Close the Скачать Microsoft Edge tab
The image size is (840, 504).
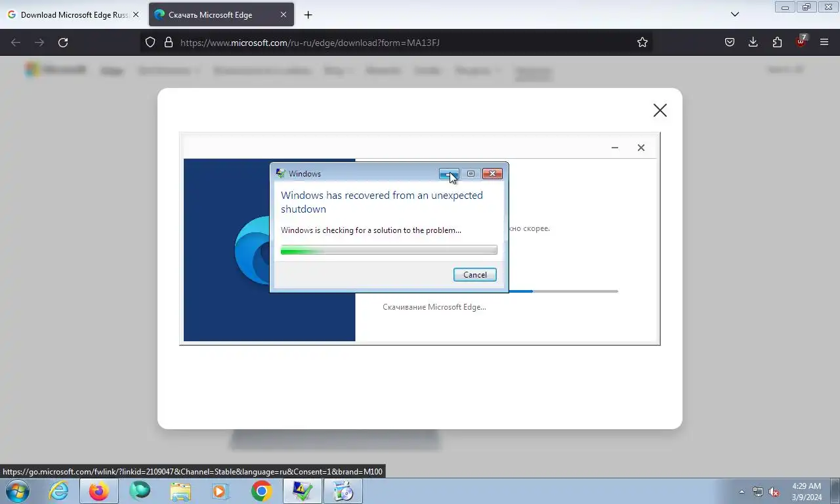click(x=283, y=14)
